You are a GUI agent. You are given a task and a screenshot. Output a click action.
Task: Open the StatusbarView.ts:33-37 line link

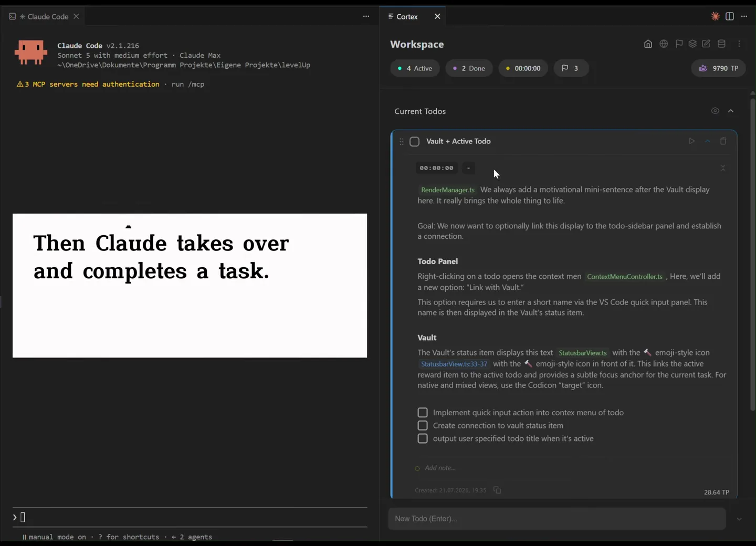coord(454,364)
